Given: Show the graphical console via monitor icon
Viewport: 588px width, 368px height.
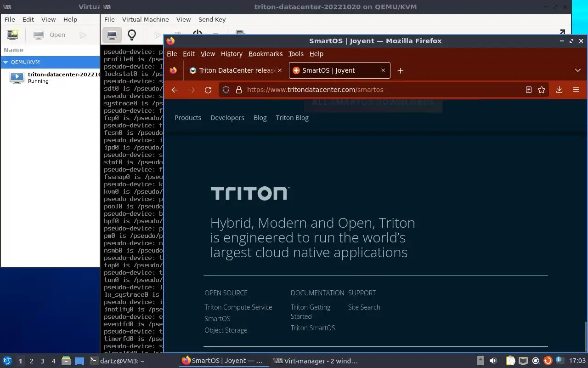Looking at the screenshot, I should (112, 35).
